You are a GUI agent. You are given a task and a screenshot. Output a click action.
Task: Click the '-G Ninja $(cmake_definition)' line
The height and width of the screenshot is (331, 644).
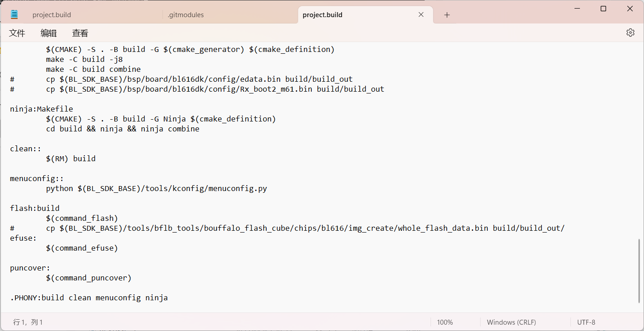pos(161,119)
